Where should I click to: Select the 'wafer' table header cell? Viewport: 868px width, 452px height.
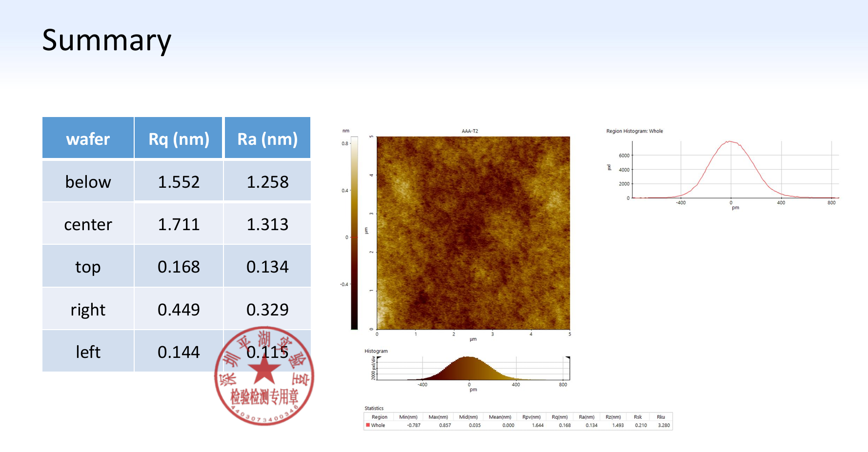point(88,138)
